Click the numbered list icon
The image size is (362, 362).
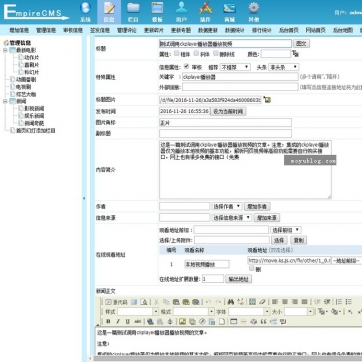[x=339, y=302]
